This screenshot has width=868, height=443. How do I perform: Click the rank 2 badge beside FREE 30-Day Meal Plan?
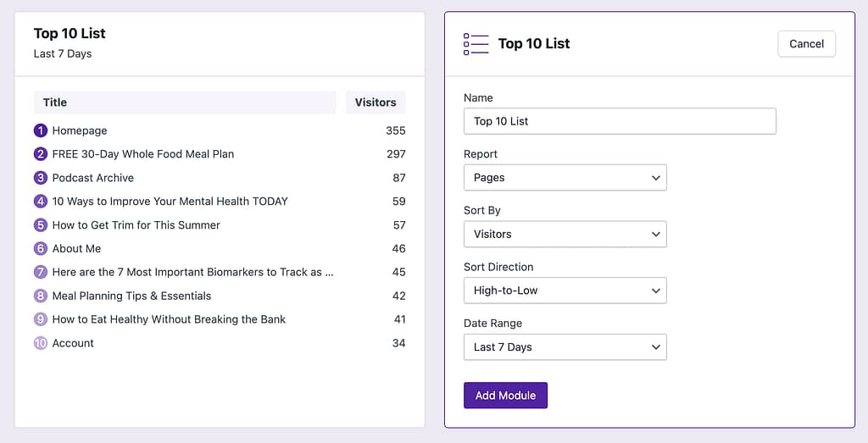tap(41, 154)
